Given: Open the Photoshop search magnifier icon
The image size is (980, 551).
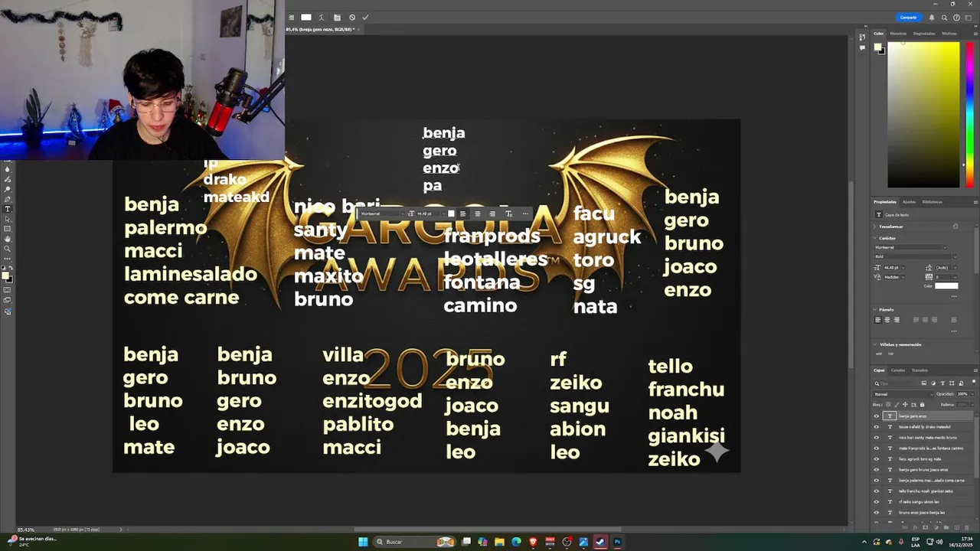Looking at the screenshot, I should pos(944,18).
